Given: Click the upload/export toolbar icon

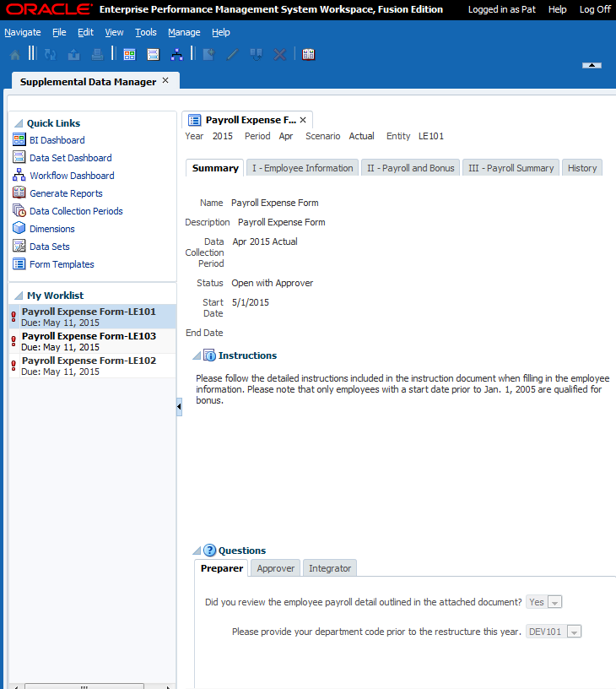Looking at the screenshot, I should [73, 55].
